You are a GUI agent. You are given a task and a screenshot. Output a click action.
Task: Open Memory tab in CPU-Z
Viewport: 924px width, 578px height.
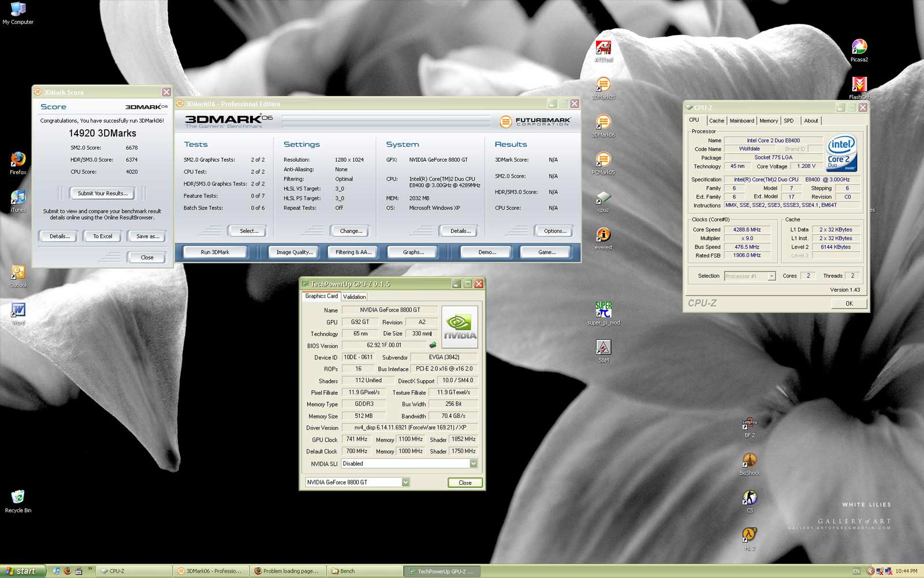click(768, 121)
